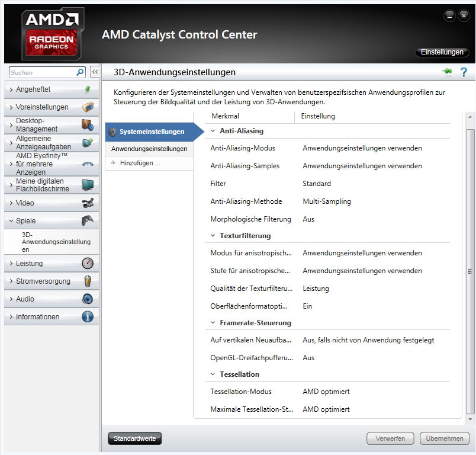Click the Merkmal column header
The height and width of the screenshot is (455, 476).
point(225,116)
